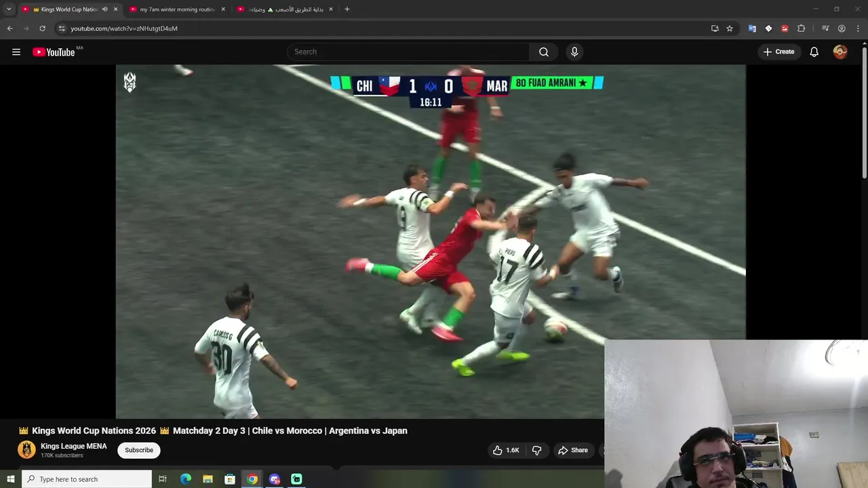Screen dimensions: 868x488
Task: Subscribe to Kings League MENA
Action: point(139,450)
